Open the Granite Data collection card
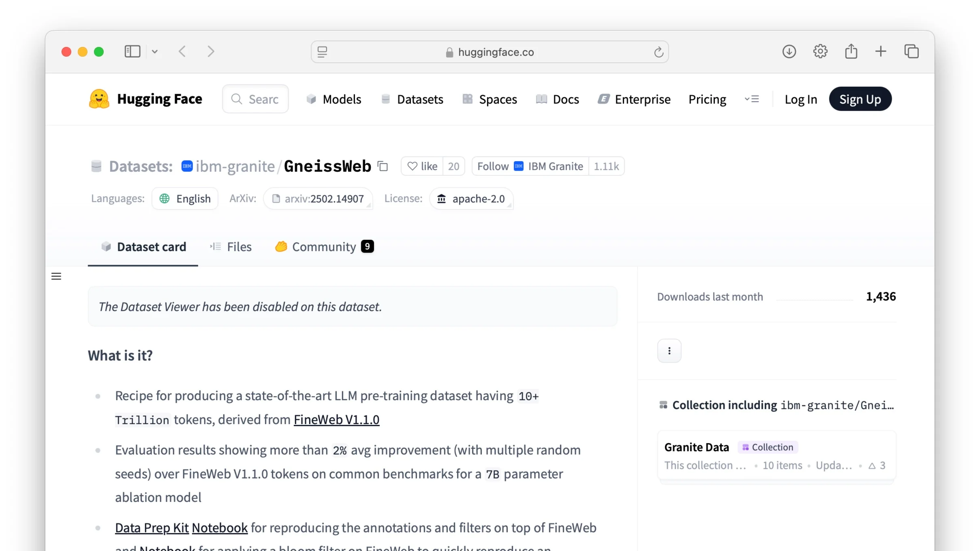Screen dimensions: 980x551 (x=777, y=456)
